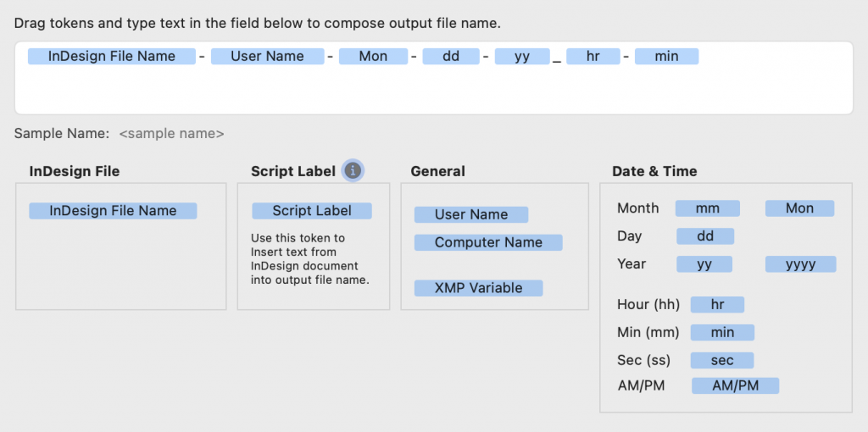Screen dimensions: 868x432
Task: Pick the Script Label token
Action: click(312, 211)
